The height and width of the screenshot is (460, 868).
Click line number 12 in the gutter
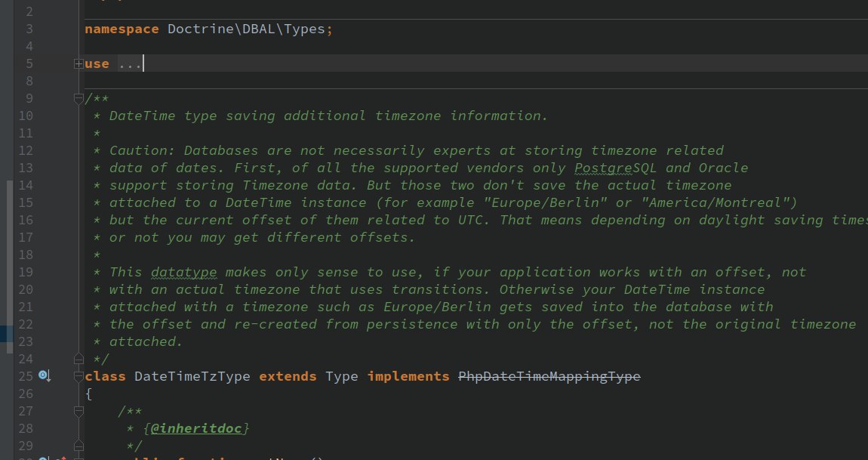click(26, 150)
